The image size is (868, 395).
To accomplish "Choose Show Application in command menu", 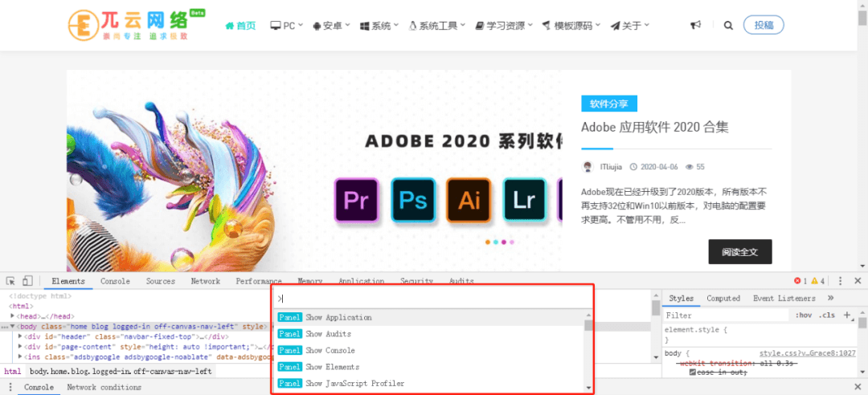I will pos(429,318).
